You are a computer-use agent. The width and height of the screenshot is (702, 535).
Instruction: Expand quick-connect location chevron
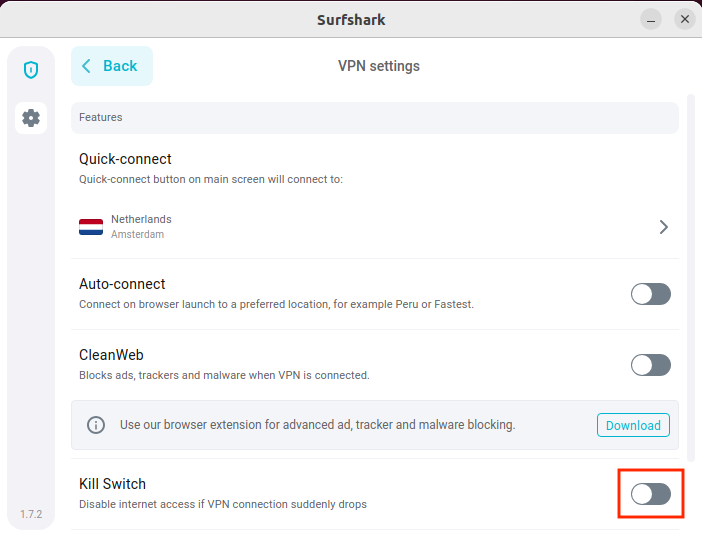pyautogui.click(x=664, y=227)
